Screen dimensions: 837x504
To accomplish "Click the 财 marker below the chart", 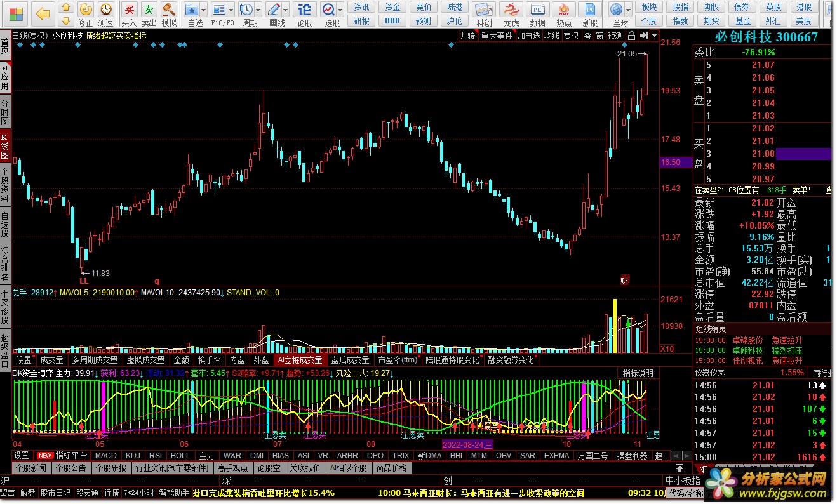I will point(624,281).
